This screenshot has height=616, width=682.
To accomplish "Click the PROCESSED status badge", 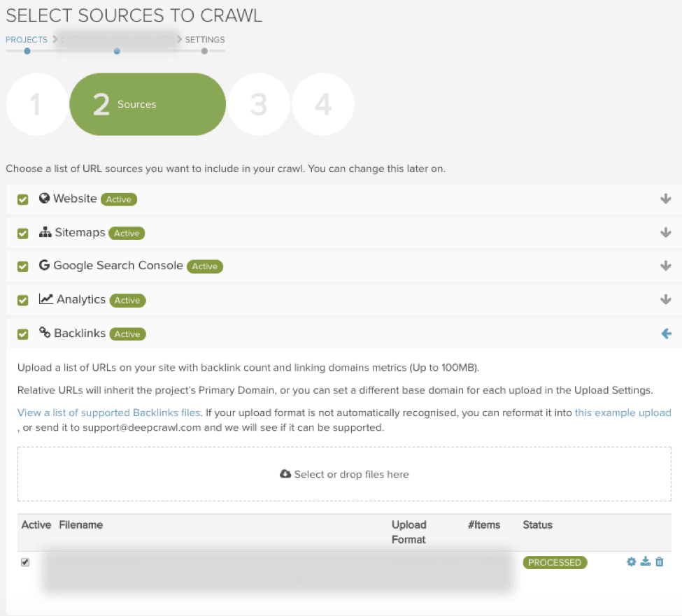I will pos(555,562).
